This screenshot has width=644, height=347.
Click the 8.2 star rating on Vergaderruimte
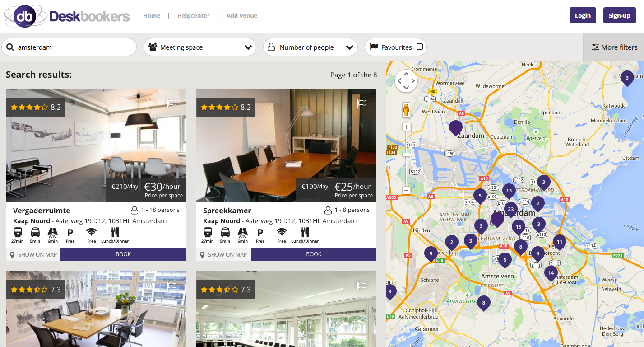(36, 107)
